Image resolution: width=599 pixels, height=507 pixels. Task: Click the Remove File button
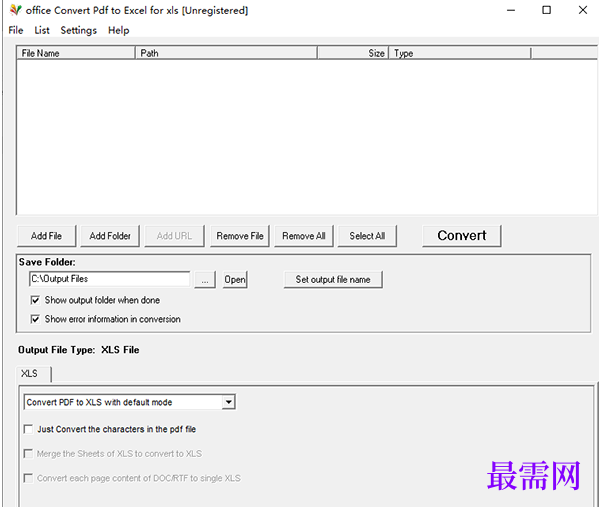click(x=240, y=236)
